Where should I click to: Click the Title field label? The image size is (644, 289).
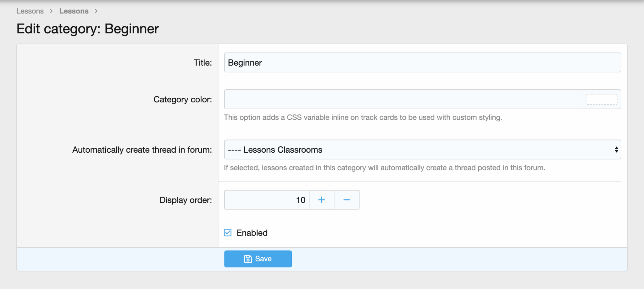coord(203,63)
